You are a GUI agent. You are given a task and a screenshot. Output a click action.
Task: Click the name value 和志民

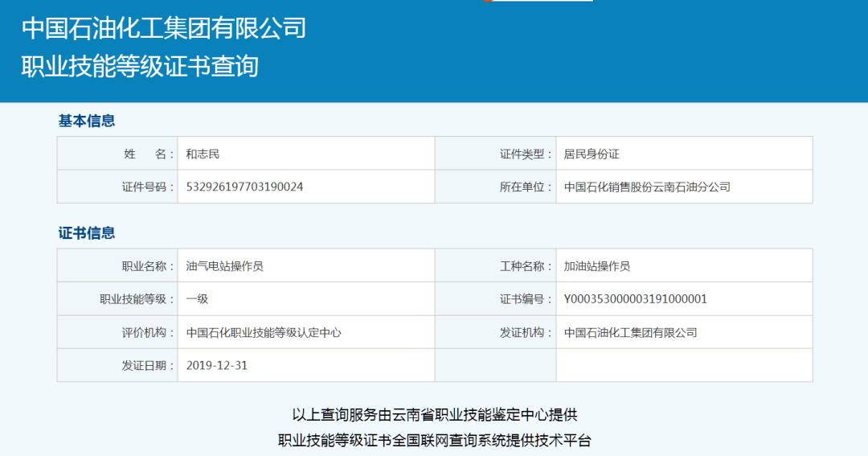tap(203, 154)
